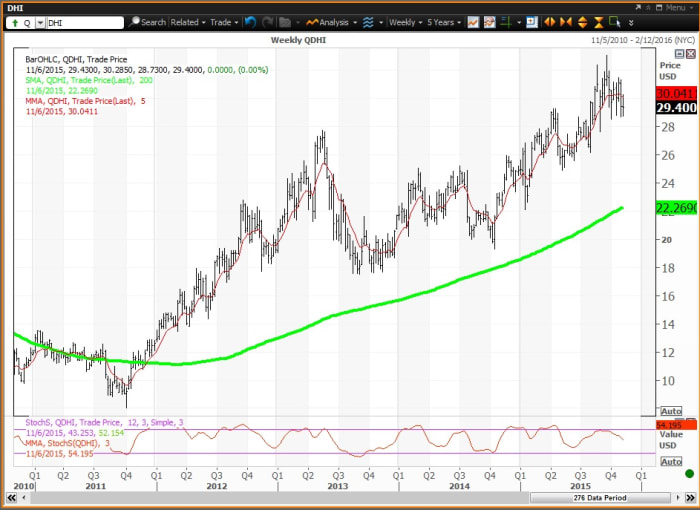
Task: Click the undo arrow icon
Action: [250, 22]
